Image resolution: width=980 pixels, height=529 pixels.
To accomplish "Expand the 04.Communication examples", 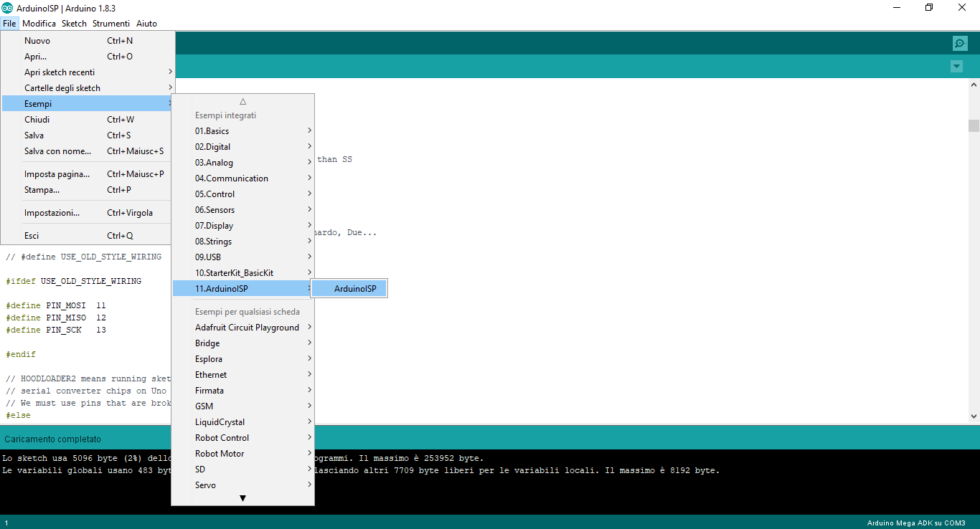I will (x=242, y=178).
